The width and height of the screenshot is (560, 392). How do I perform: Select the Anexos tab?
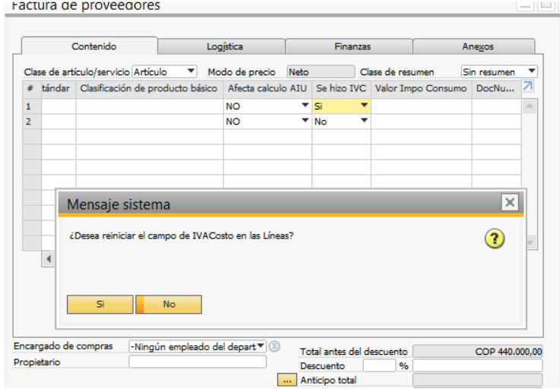pos(477,47)
